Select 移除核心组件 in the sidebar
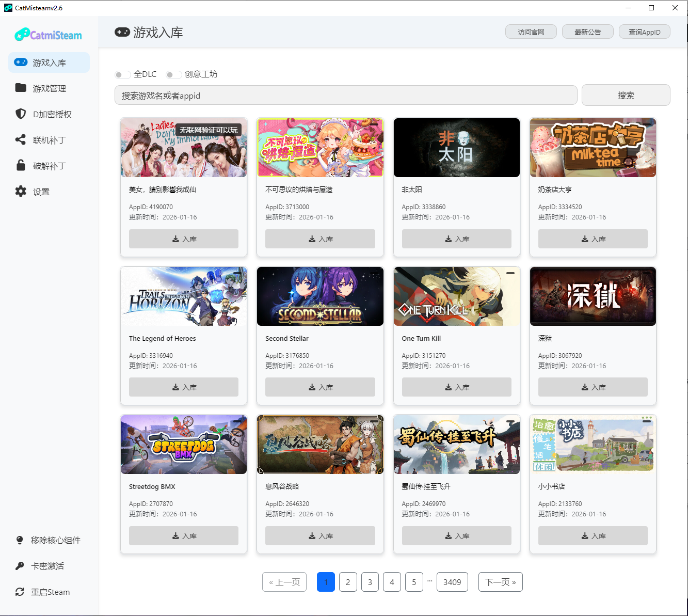 (49, 540)
